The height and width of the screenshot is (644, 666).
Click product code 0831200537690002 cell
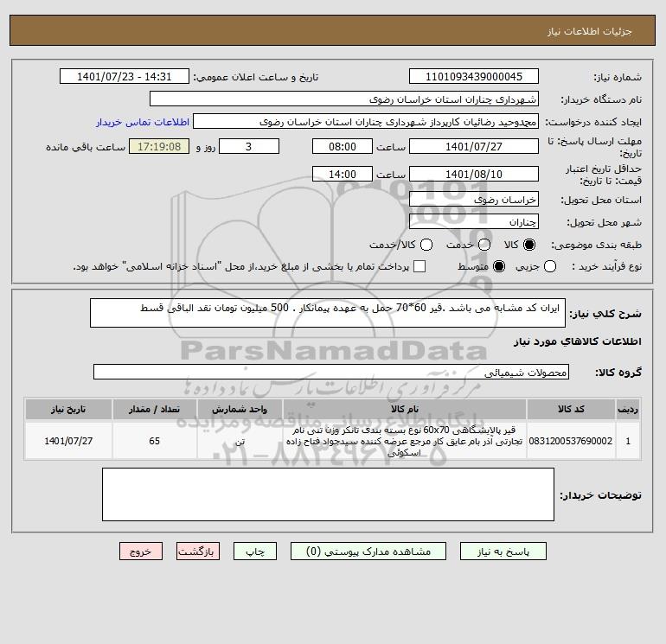[x=571, y=441]
